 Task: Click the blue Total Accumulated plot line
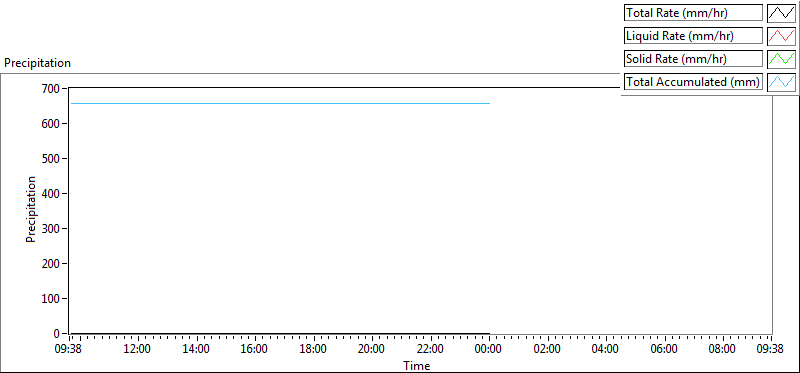pos(280,104)
